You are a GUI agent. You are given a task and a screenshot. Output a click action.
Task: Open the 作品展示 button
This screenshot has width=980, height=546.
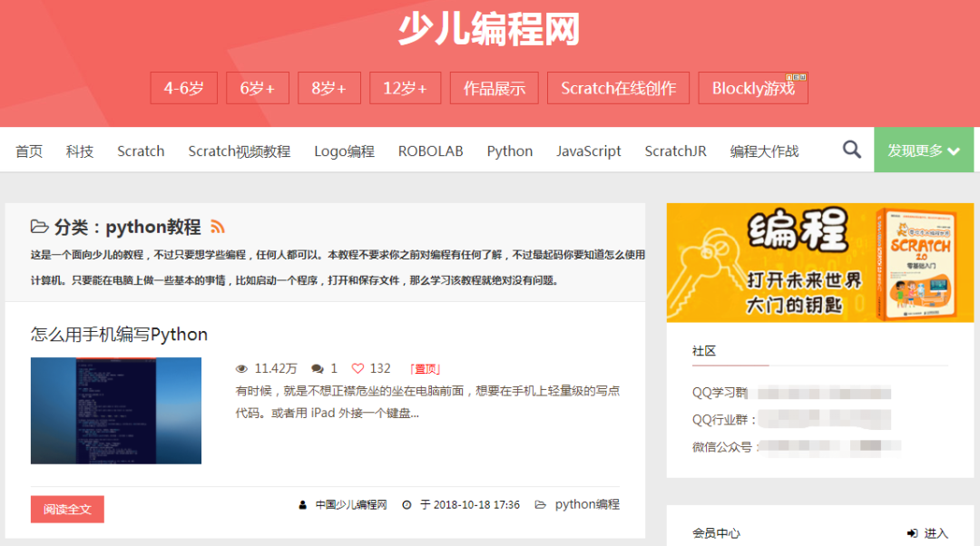494,88
